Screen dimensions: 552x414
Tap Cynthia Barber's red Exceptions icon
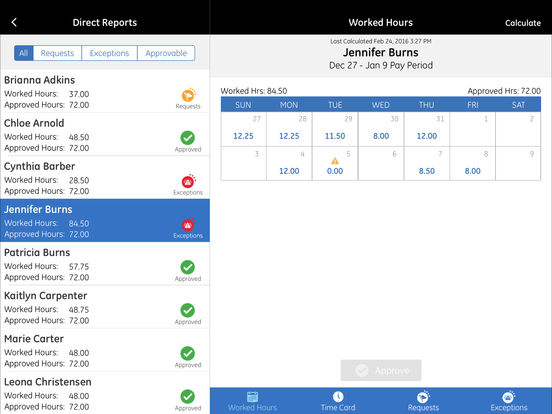188,181
